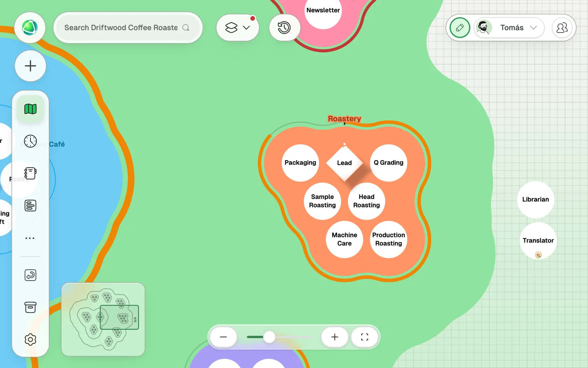Expand the layers dropdown
The image size is (588, 368).
pos(238,28)
